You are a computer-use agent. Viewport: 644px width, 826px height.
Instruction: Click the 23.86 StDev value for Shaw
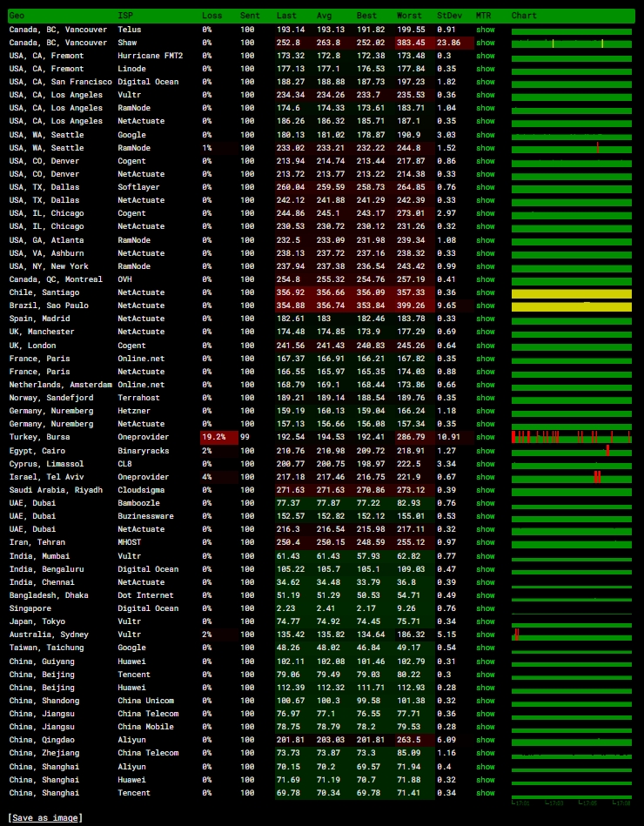[449, 43]
